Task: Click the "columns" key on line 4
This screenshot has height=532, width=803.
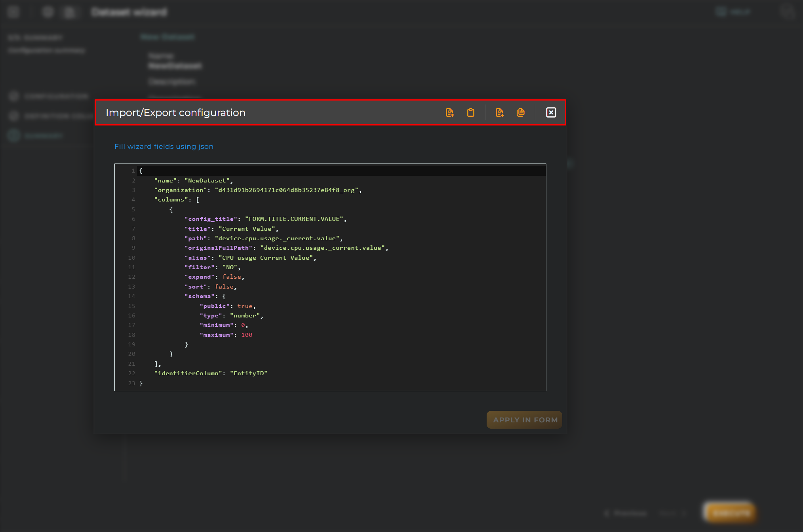Action: tap(171, 199)
